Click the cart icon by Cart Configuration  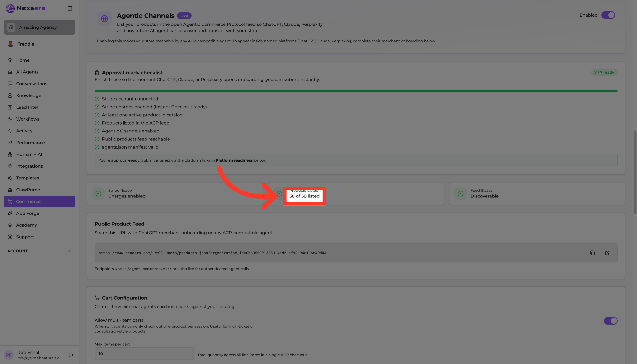pyautogui.click(x=97, y=298)
